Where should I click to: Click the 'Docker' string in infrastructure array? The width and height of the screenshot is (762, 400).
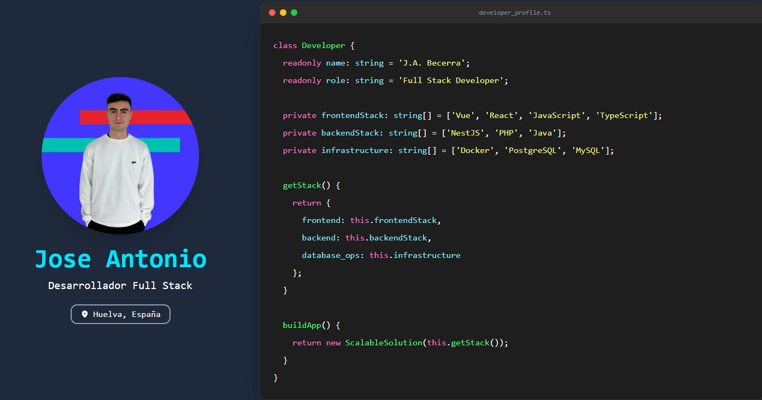click(475, 150)
